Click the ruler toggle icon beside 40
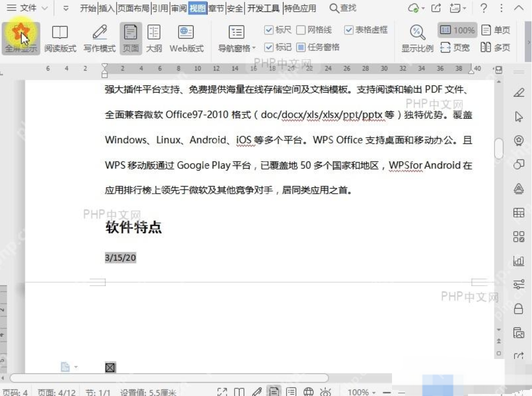Image resolution: width=532 pixels, height=396 pixels. click(x=498, y=70)
